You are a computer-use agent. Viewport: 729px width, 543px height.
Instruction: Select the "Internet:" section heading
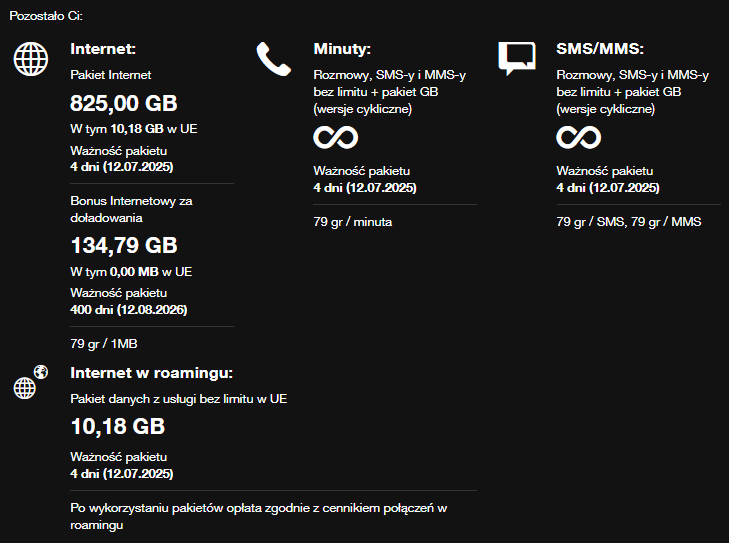[x=103, y=48]
